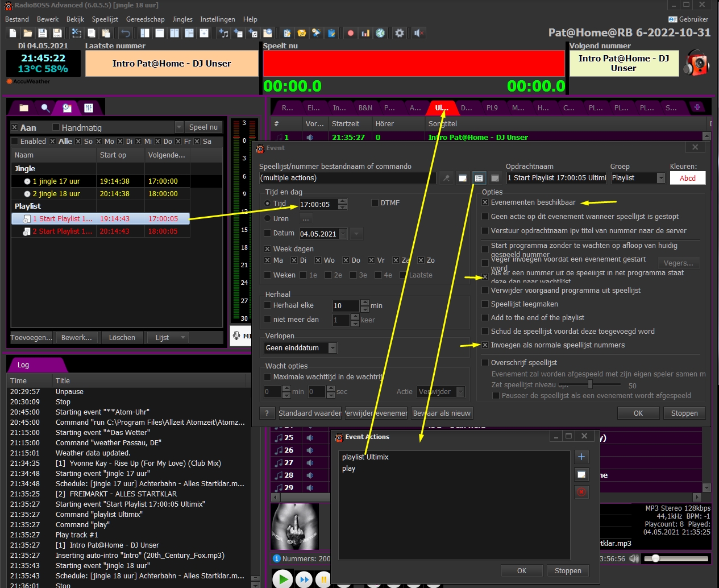The width and height of the screenshot is (719, 588).
Task: Click the undo arrow in toolbar
Action: point(125,33)
